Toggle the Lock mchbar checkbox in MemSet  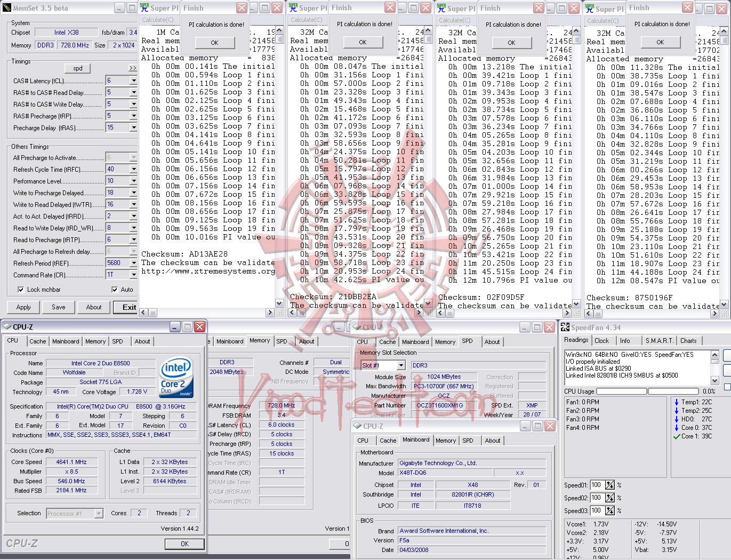(x=21, y=290)
